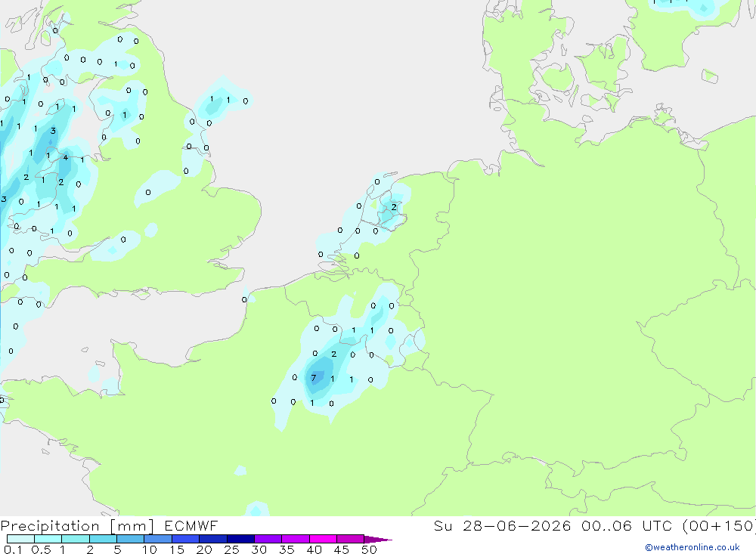Screen dimensions: 756x554
Task: Click the 20–25 mm dark blue legend swatch
Action: [x=212, y=539]
